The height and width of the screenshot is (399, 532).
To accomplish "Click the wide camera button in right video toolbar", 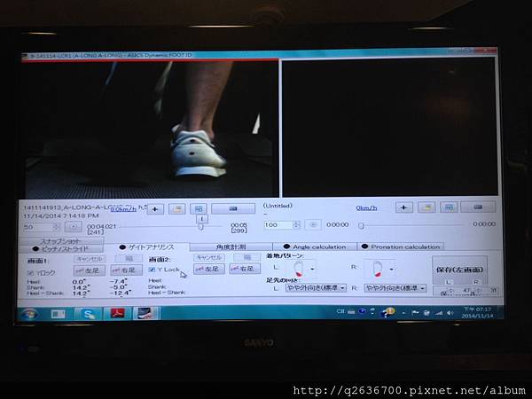I will [478, 207].
